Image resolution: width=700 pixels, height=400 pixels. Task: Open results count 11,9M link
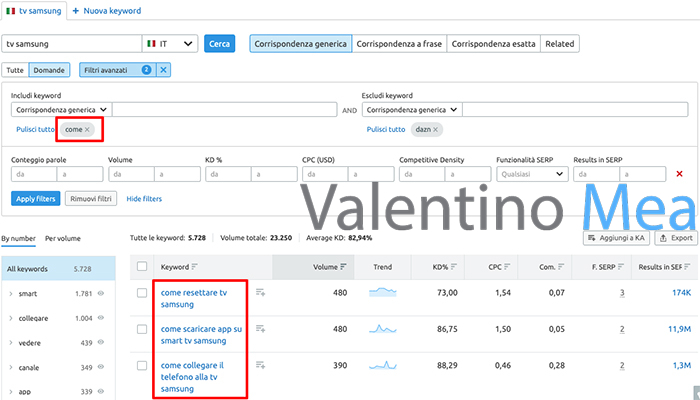pyautogui.click(x=679, y=329)
